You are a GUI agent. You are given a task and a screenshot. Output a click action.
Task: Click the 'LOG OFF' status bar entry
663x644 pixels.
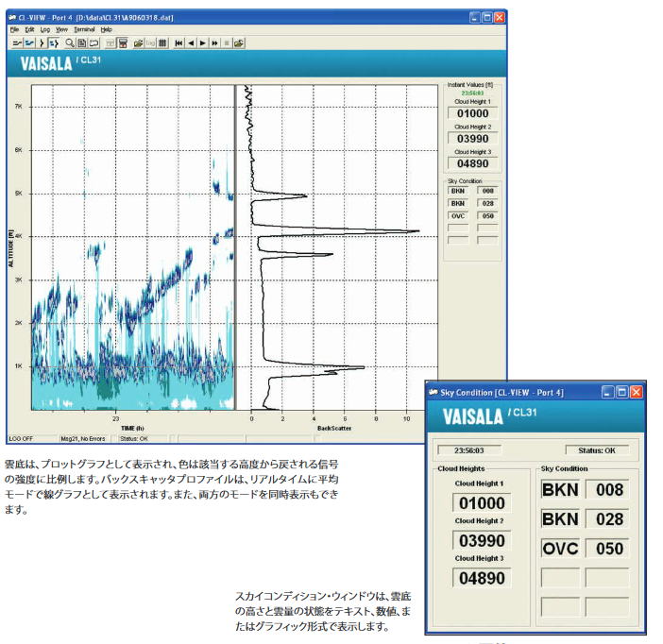[x=32, y=438]
